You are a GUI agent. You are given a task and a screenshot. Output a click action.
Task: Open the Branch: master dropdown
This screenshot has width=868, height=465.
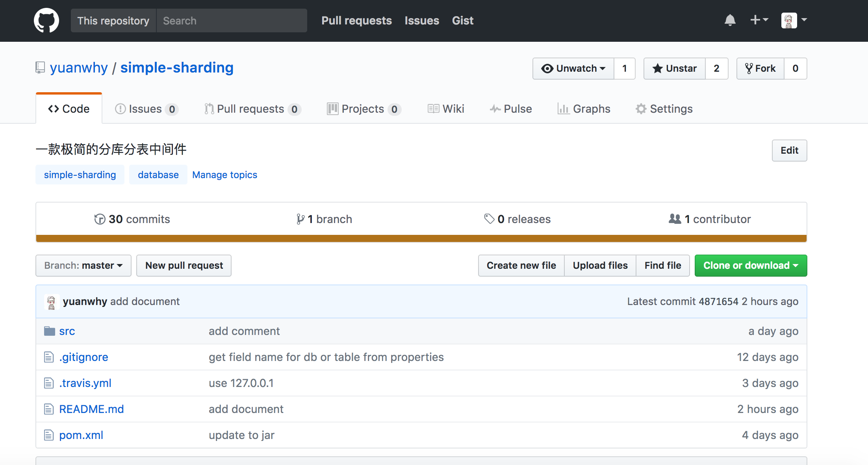83,266
